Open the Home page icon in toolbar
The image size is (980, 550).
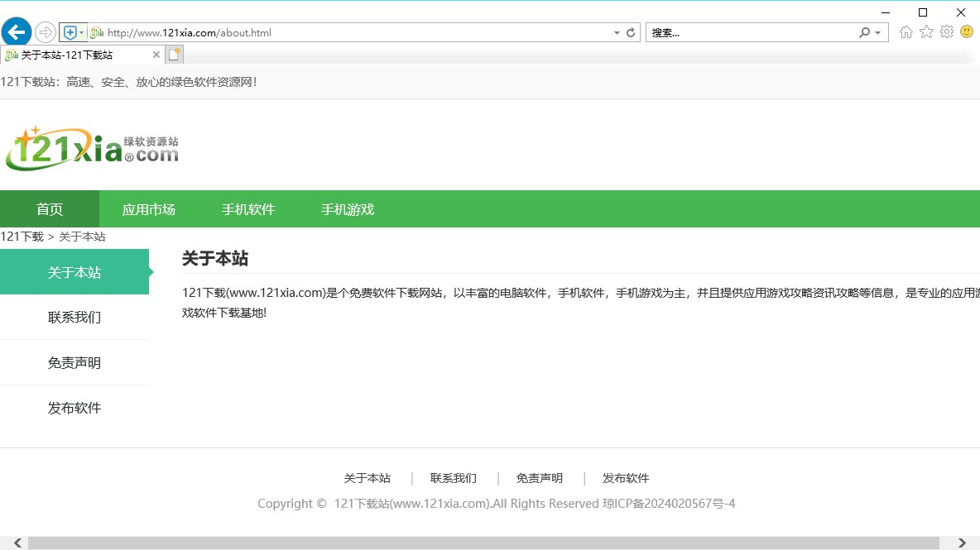[906, 32]
